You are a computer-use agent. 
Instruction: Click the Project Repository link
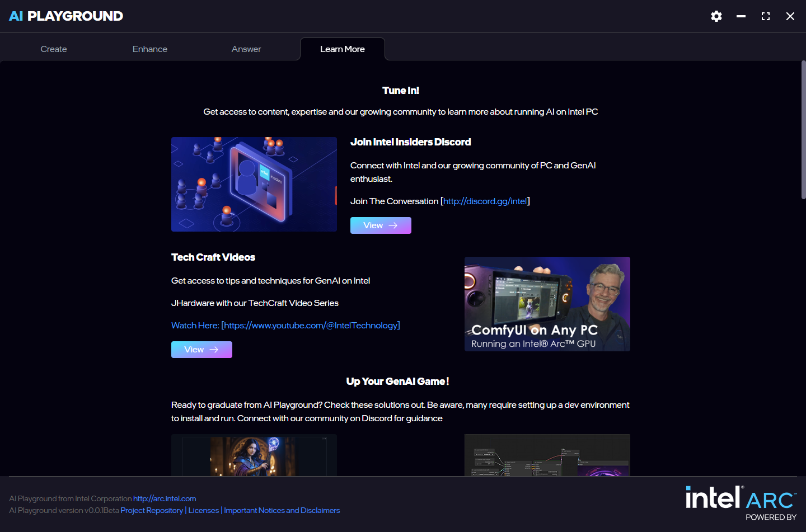point(152,510)
